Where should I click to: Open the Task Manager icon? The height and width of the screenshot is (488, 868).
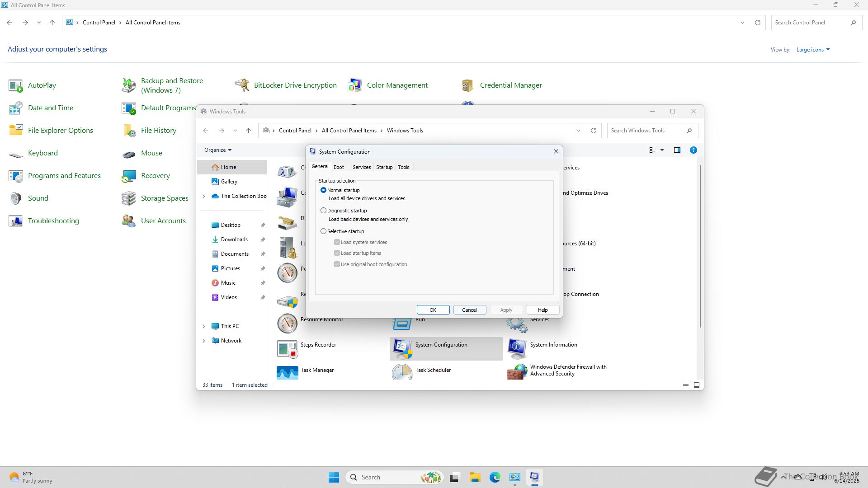pos(287,372)
